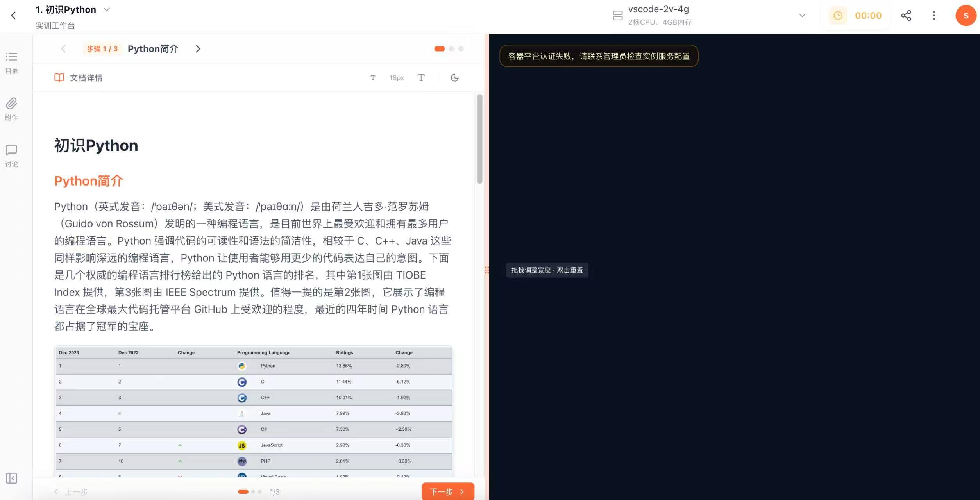Screen dimensions: 980x500
Task: Expand the 1. 初识Python title dropdown
Action: coord(106,9)
